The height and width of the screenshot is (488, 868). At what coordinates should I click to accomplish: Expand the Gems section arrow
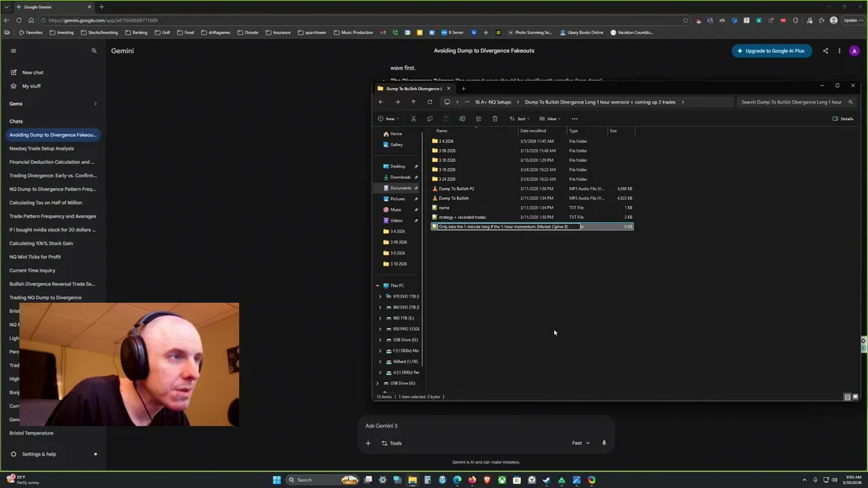[x=95, y=104]
